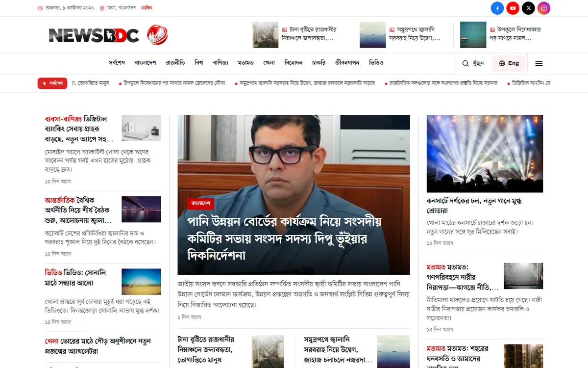Open the মতামত menu item
Viewport: 588px width, 368px height.
245,63
